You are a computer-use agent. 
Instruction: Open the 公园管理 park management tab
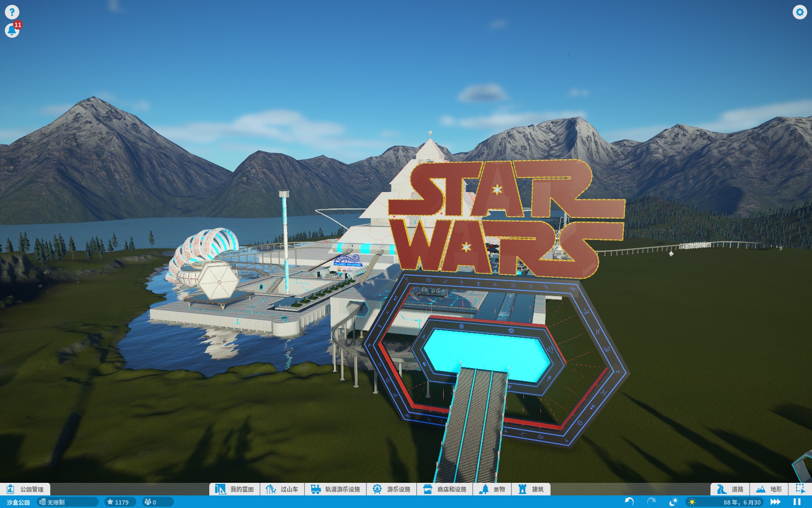point(25,489)
